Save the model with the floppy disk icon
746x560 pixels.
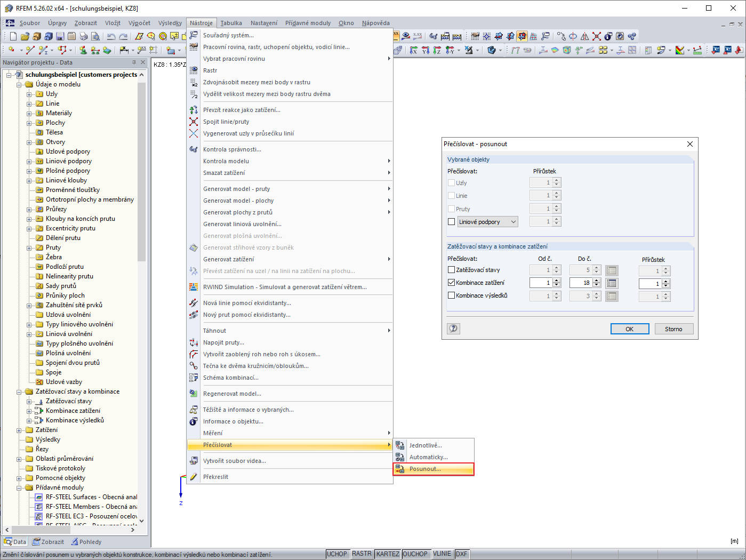(x=60, y=36)
